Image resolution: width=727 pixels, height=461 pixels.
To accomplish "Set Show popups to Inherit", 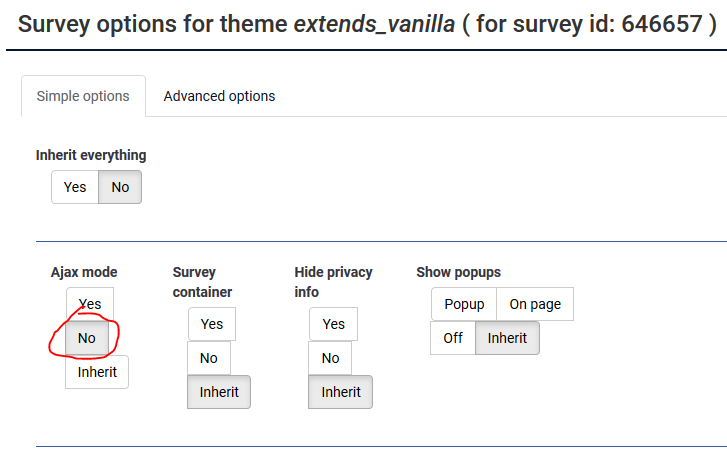I will [507, 338].
